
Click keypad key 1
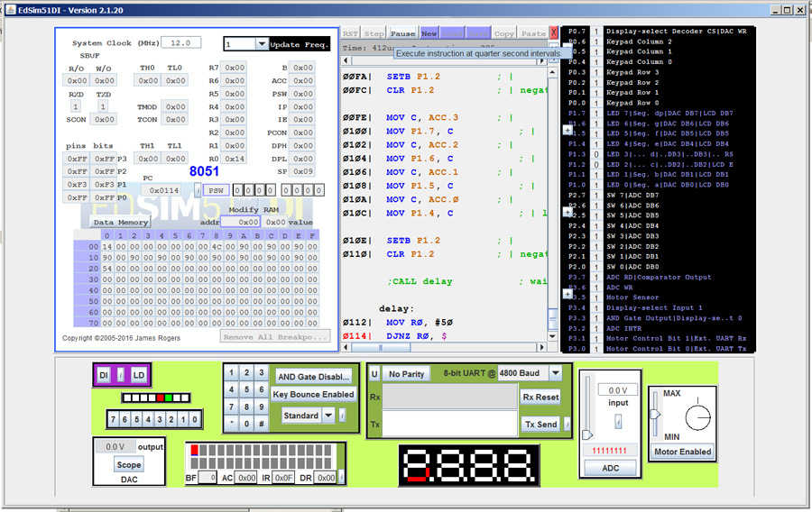click(x=232, y=372)
